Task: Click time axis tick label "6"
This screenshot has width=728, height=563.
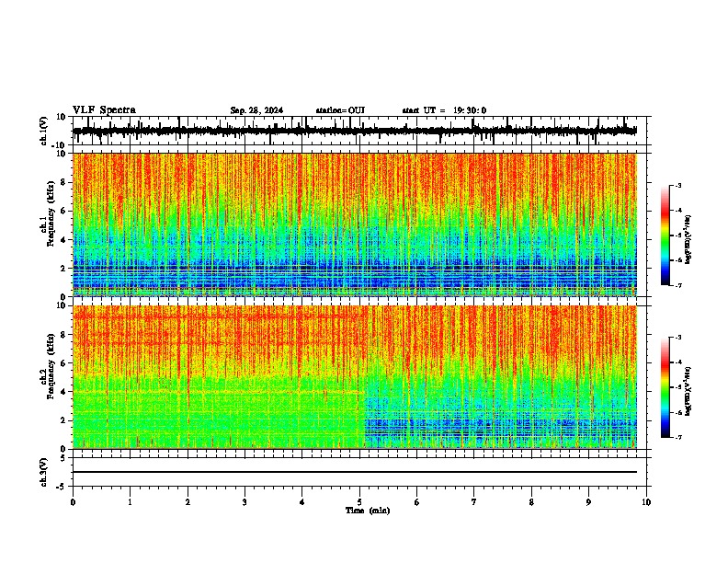Action: click(x=417, y=502)
